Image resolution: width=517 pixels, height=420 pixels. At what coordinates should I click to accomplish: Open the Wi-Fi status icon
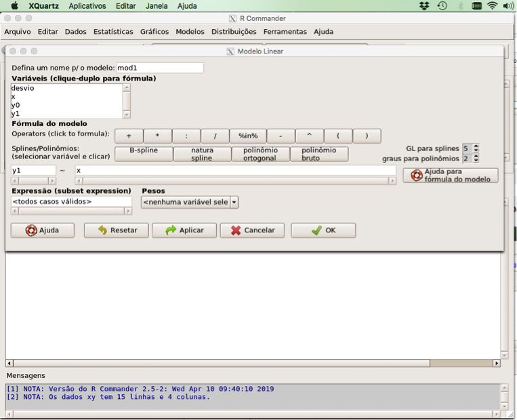(492, 6)
